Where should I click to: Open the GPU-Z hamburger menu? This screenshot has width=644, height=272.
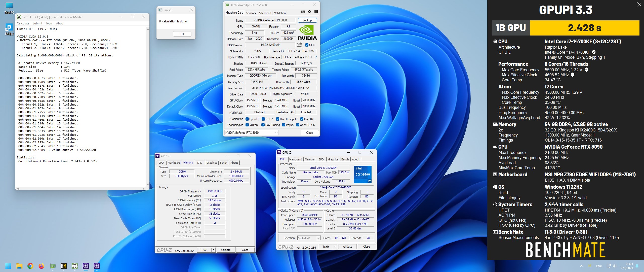pos(316,12)
